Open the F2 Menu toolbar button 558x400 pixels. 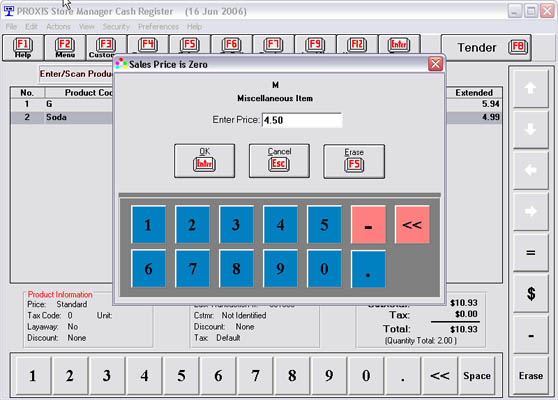click(65, 48)
